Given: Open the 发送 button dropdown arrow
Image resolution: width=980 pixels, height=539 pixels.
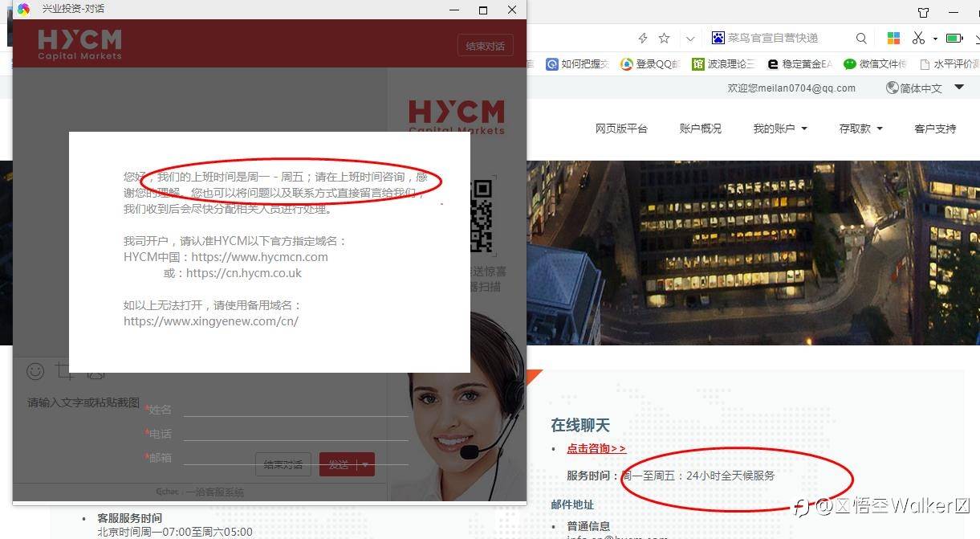Looking at the screenshot, I should (x=365, y=464).
